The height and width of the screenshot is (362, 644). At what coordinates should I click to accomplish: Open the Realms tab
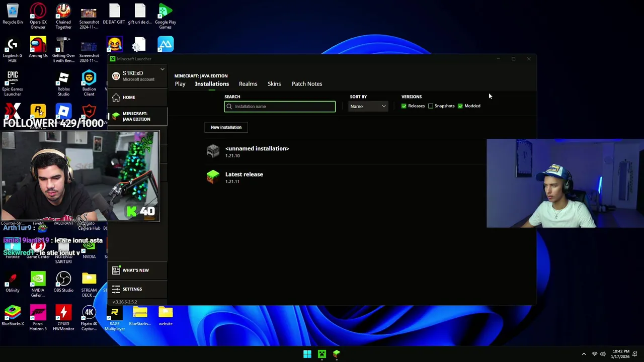[x=248, y=84]
